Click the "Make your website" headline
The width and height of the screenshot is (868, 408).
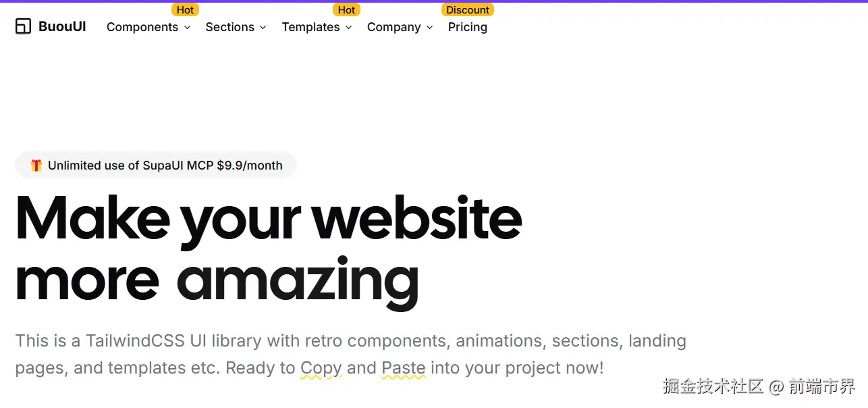coord(268,218)
